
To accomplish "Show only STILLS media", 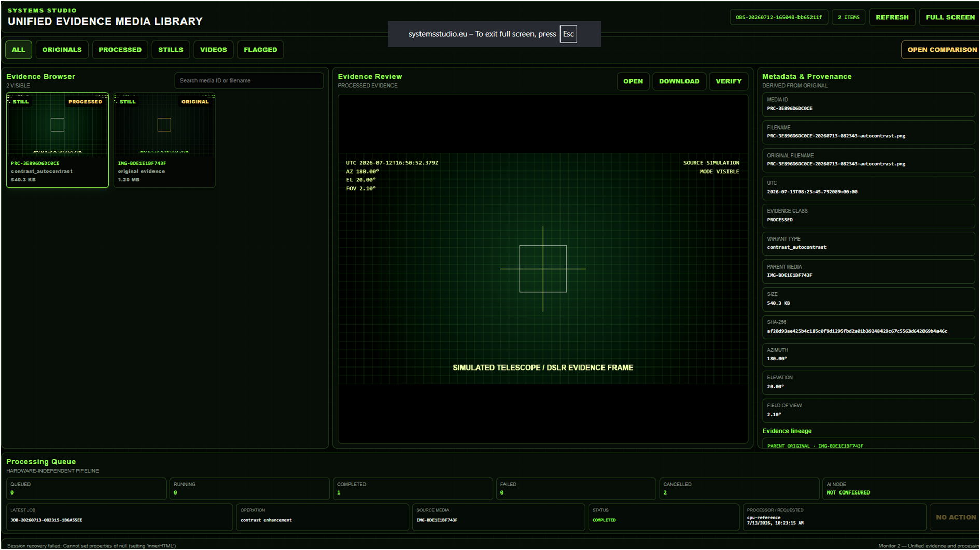I will tap(171, 50).
